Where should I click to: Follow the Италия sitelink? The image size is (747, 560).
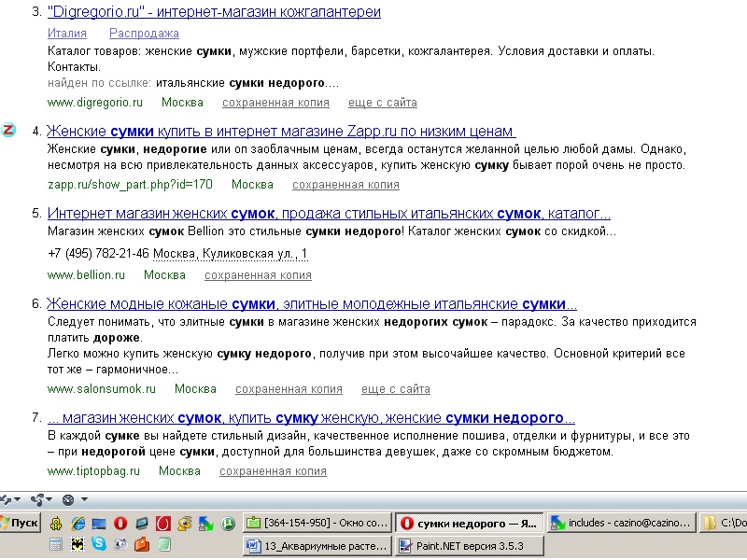[67, 34]
